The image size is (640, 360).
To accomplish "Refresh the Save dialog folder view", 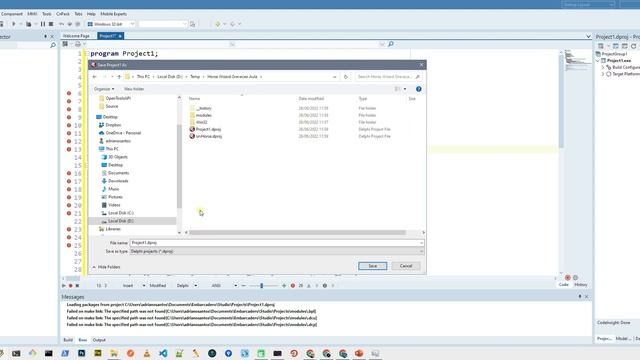I will pyautogui.click(x=346, y=77).
